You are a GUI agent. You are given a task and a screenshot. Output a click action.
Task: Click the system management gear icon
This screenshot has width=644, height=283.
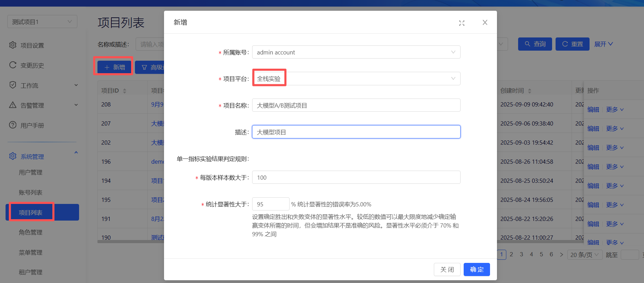pos(13,156)
